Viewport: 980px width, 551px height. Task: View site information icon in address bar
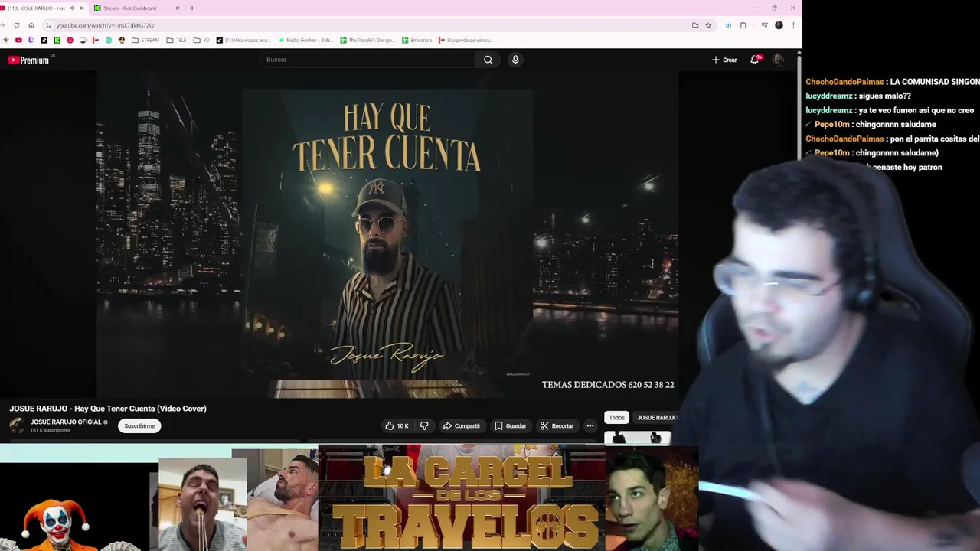(48, 25)
